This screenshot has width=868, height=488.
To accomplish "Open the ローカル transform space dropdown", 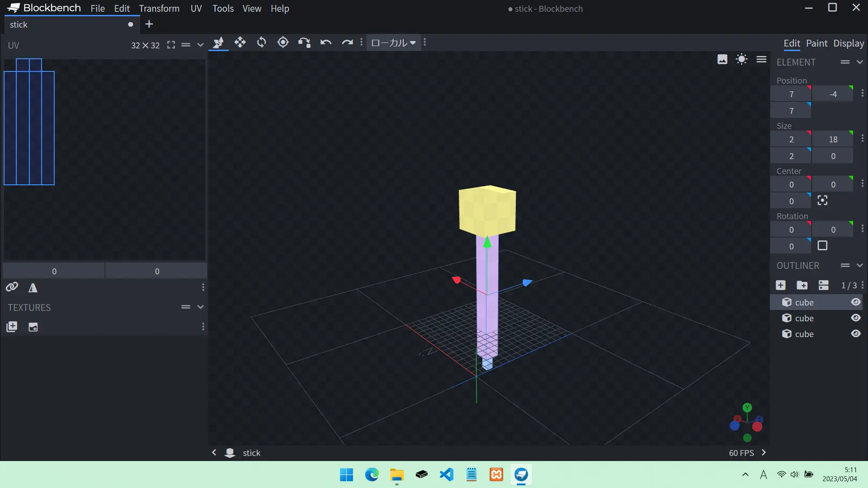I will click(393, 42).
